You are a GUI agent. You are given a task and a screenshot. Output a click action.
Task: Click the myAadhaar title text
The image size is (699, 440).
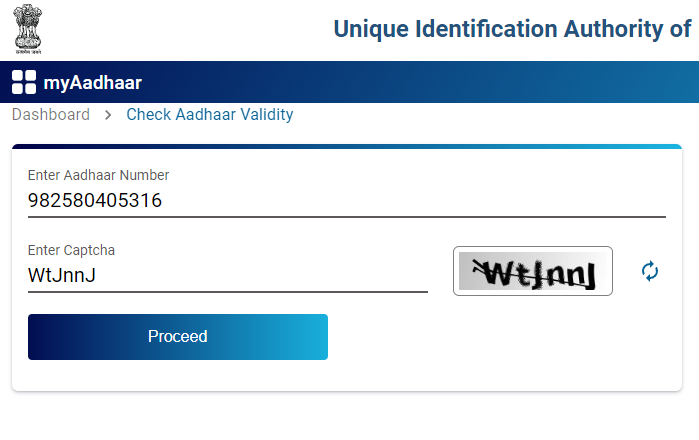point(92,82)
